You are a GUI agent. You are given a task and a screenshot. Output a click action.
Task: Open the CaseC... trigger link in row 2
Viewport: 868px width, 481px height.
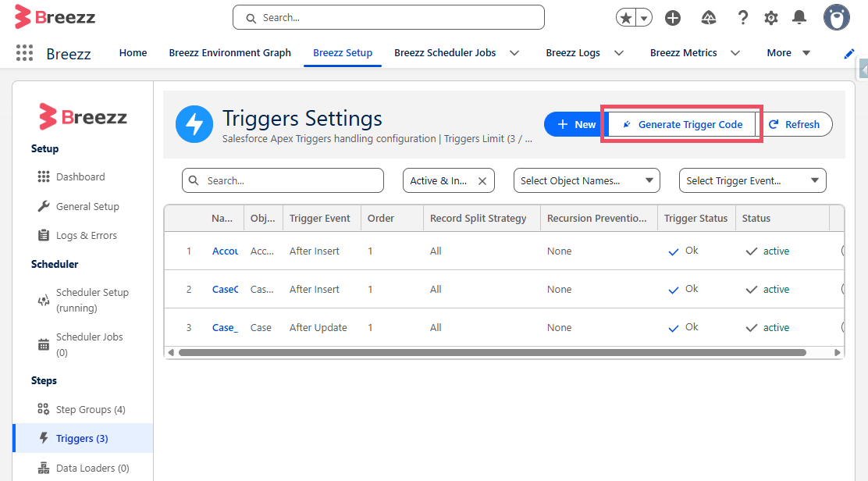[226, 290]
